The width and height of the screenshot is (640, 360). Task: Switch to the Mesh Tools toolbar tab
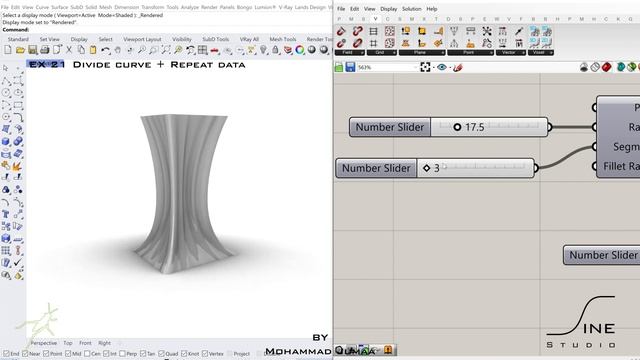coord(282,39)
